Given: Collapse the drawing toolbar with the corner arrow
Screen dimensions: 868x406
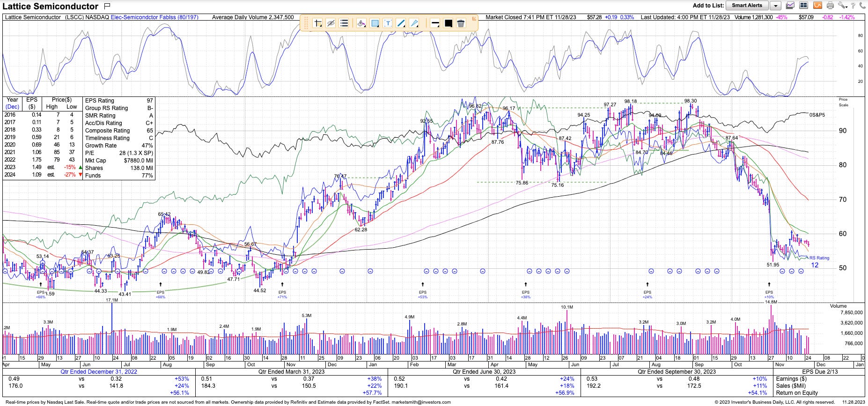Looking at the screenshot, I should coord(474,19).
